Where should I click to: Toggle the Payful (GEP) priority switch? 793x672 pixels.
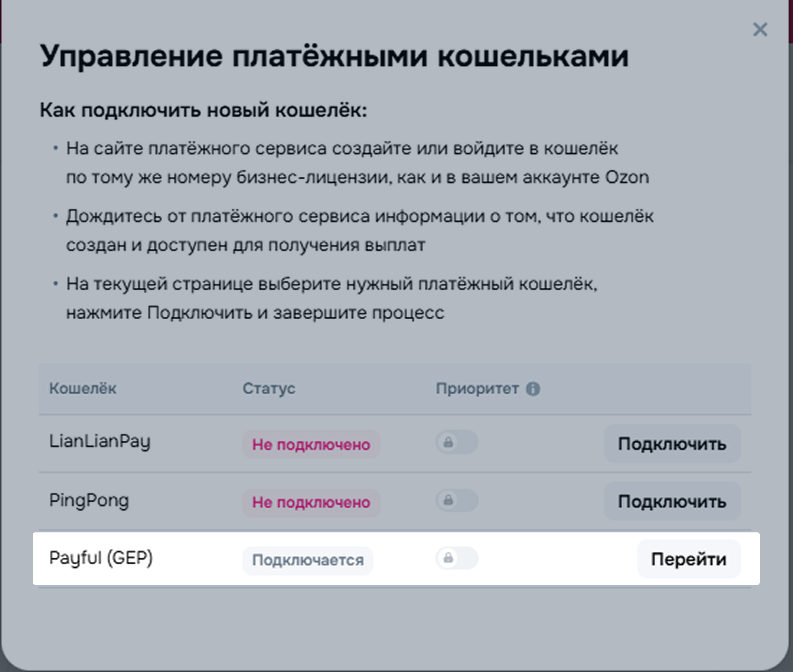click(x=457, y=558)
